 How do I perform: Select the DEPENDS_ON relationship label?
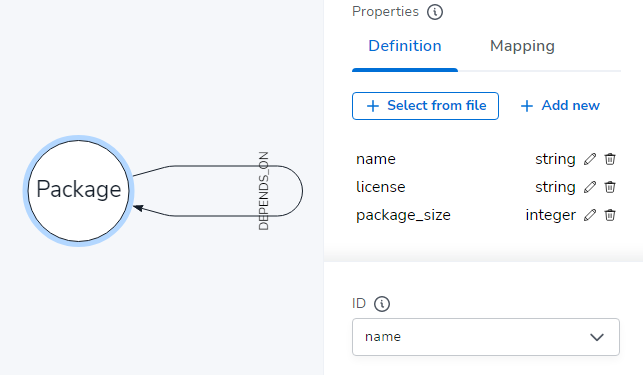click(x=264, y=191)
